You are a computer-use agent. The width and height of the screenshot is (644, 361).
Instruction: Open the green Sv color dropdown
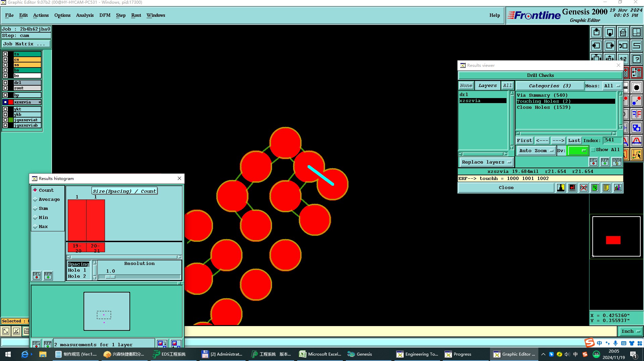[578, 151]
